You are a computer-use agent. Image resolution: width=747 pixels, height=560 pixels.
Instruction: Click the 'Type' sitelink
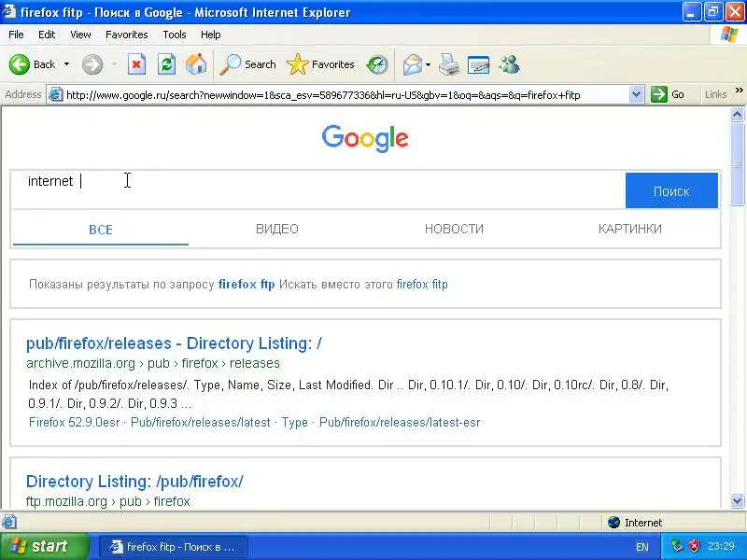click(x=294, y=423)
